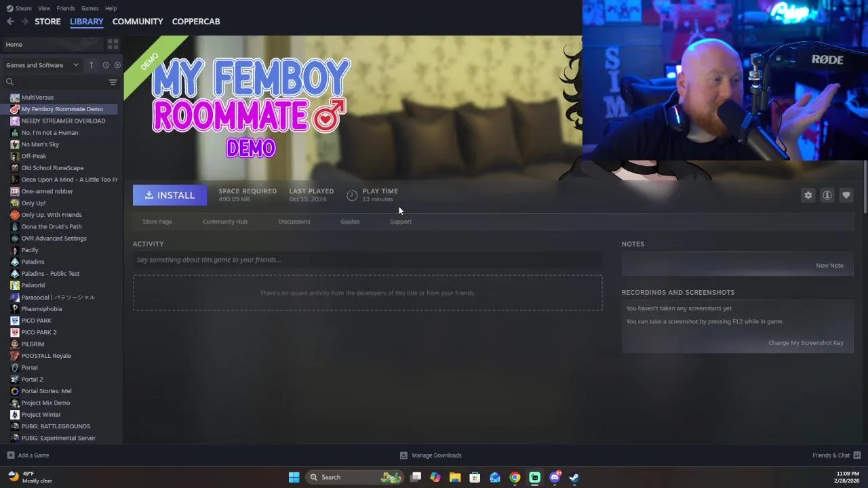Click the Friends & Chat icon

[857, 455]
